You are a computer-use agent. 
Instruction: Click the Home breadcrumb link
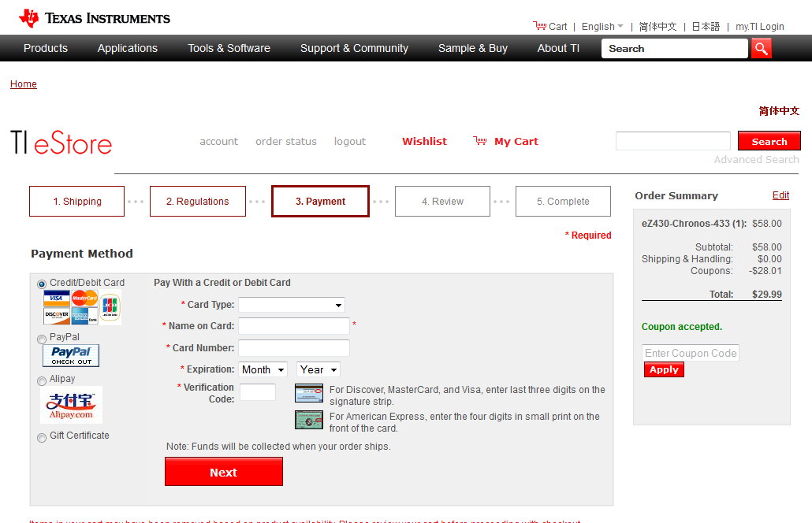pos(24,83)
